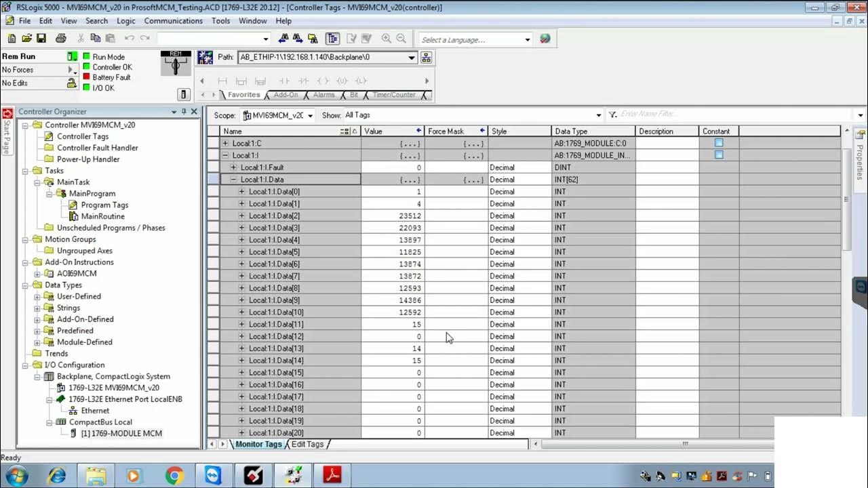The height and width of the screenshot is (488, 868).
Task: Open Adobe Reader from the taskbar
Action: [332, 476]
